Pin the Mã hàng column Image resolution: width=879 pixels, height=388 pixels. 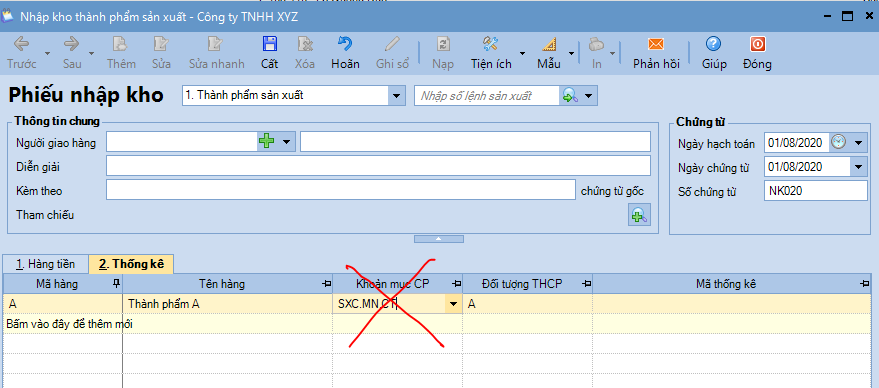(x=117, y=284)
